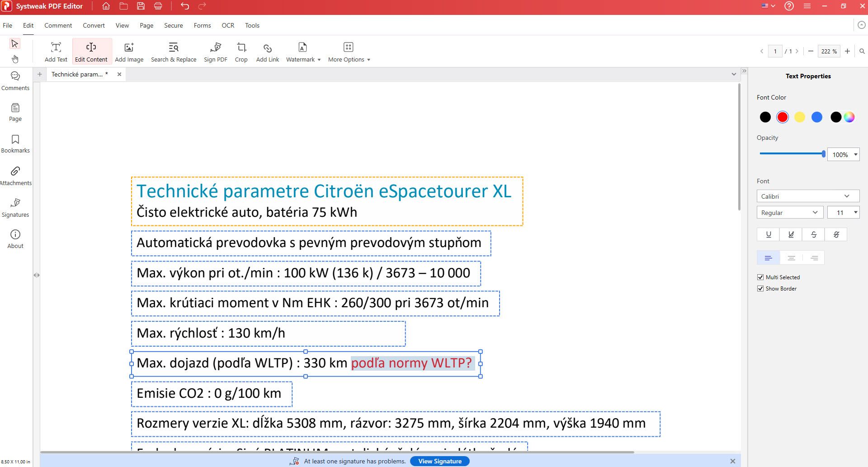868x467 pixels.
Task: Open Search & Replace tool
Action: 174,52
